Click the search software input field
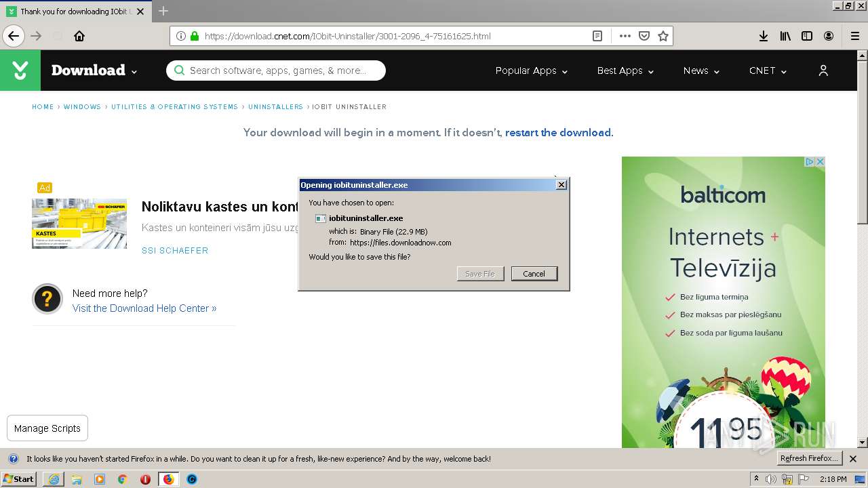The width and height of the screenshot is (868, 488). (276, 70)
